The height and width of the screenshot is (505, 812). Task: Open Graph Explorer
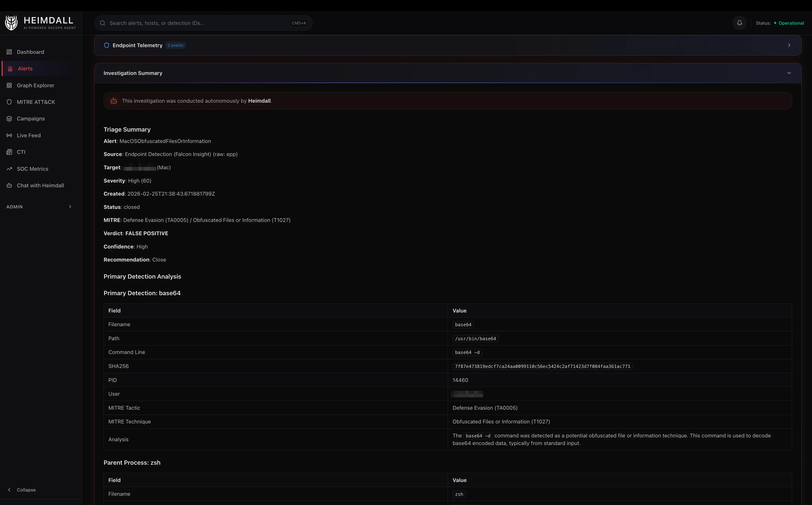point(35,85)
